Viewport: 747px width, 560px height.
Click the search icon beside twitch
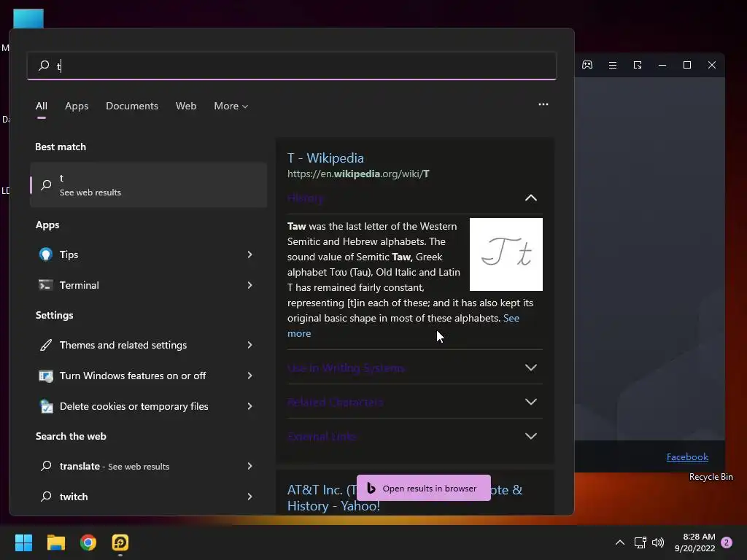(x=46, y=496)
